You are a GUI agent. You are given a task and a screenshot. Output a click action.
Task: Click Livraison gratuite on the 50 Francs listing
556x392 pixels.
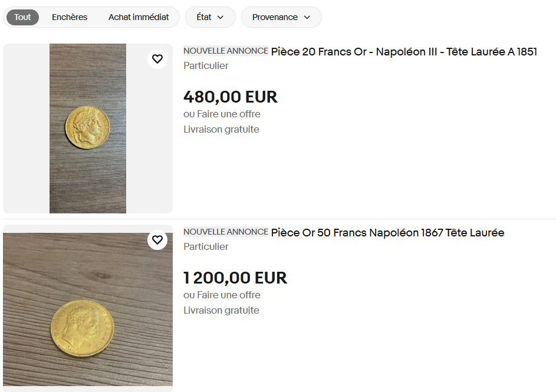[221, 310]
